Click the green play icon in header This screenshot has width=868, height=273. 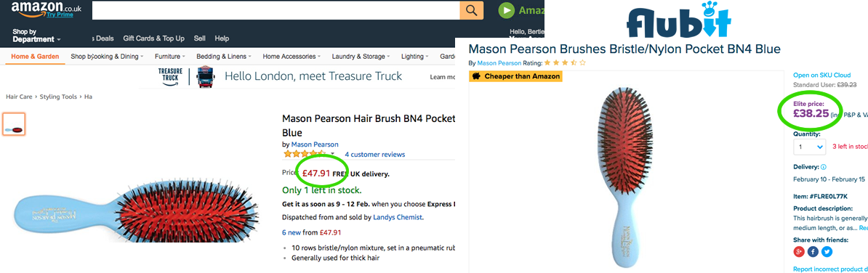(x=506, y=10)
